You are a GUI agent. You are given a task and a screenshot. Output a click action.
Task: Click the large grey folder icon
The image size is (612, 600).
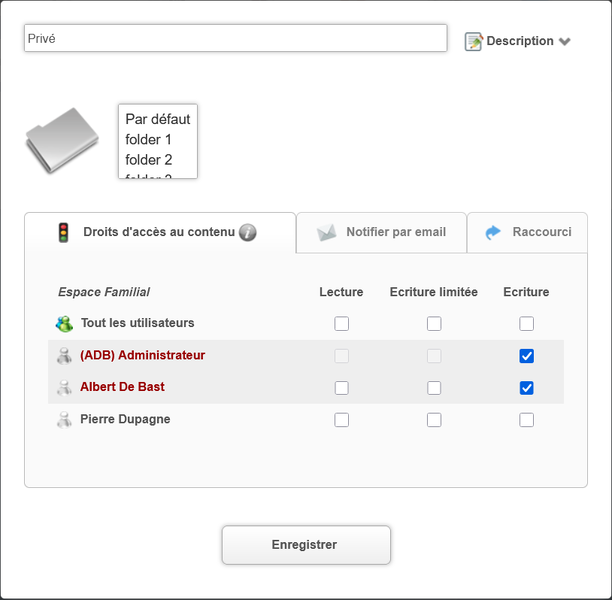point(62,140)
